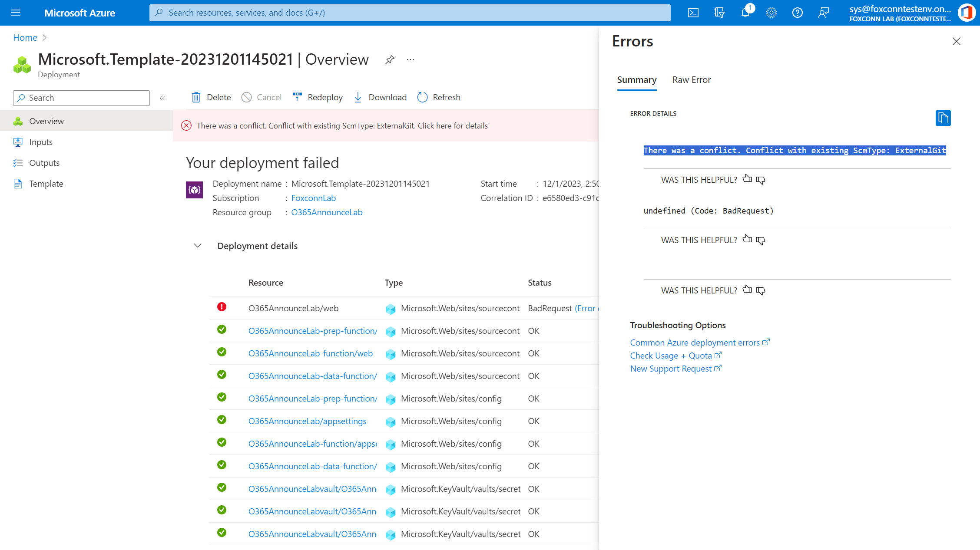This screenshot has height=550, width=980.
Task: Give thumbs up on third helpfulness prompt
Action: tap(747, 290)
